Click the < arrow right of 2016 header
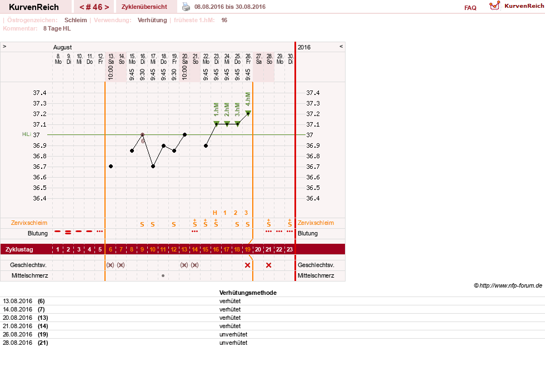Viewport: 545px width, 392px height. 341,46
